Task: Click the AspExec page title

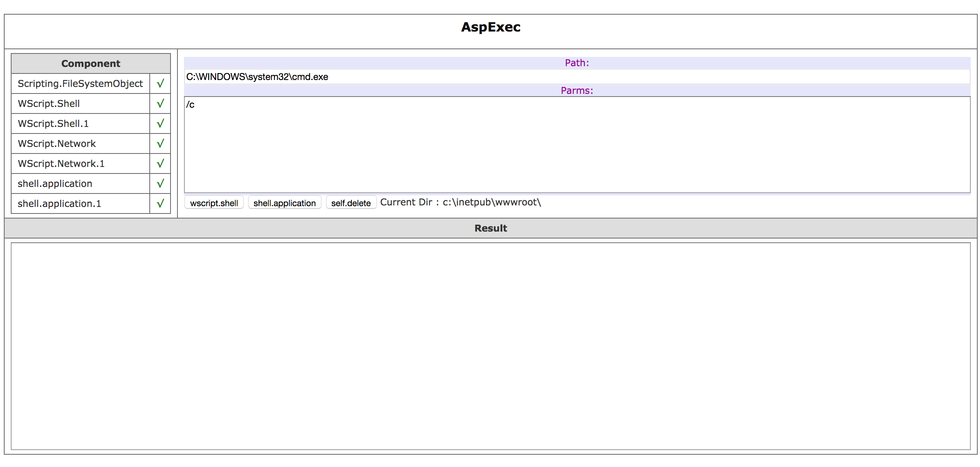Action: [x=490, y=27]
